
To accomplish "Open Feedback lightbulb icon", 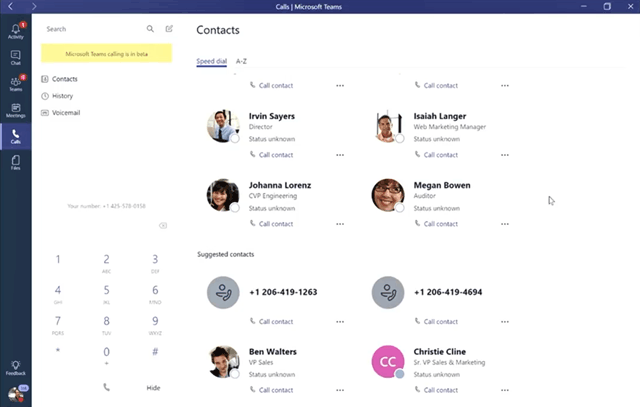I will (x=16, y=367).
